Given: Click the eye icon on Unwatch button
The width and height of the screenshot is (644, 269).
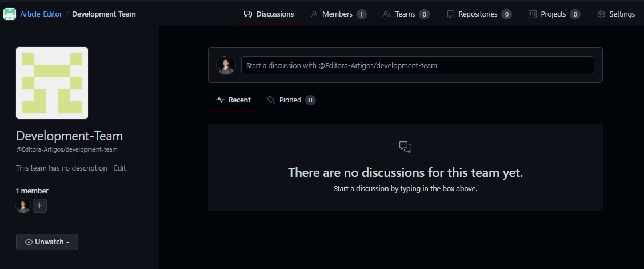Looking at the screenshot, I should [x=29, y=242].
